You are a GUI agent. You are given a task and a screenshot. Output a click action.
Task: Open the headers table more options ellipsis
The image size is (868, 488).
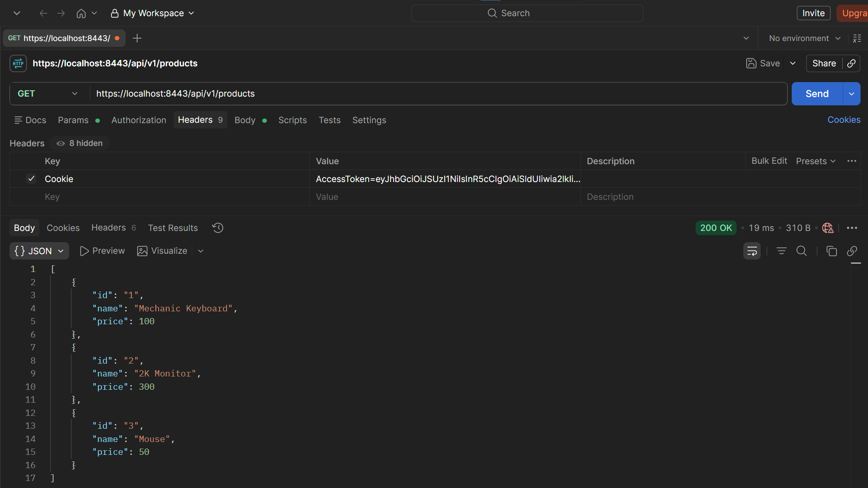852,161
